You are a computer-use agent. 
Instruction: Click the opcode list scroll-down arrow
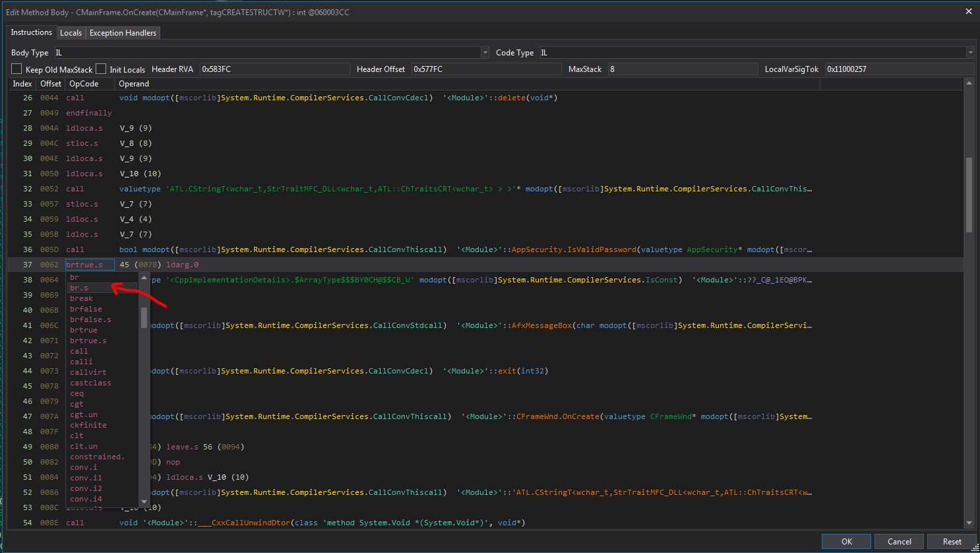[x=144, y=502]
